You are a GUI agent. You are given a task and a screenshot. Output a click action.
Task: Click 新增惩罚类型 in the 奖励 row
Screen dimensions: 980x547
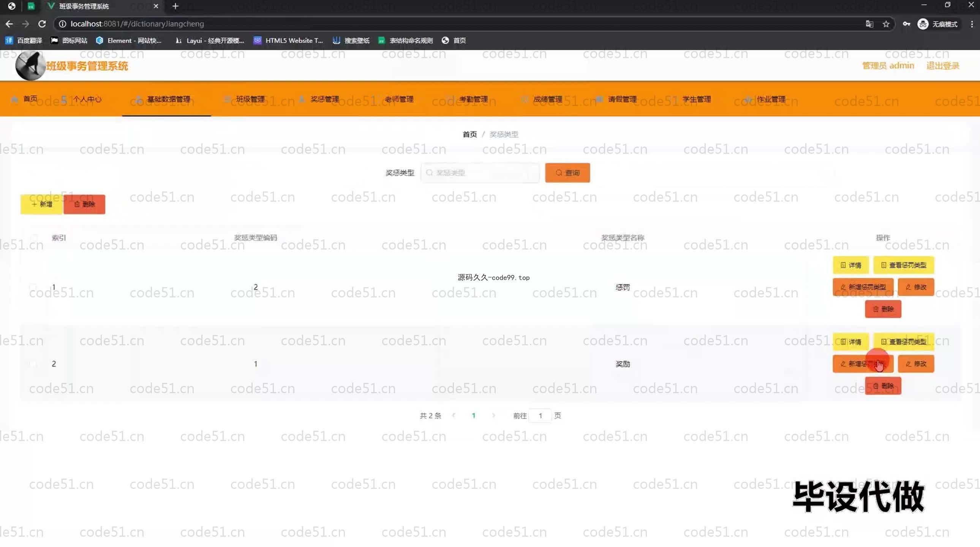(x=863, y=364)
